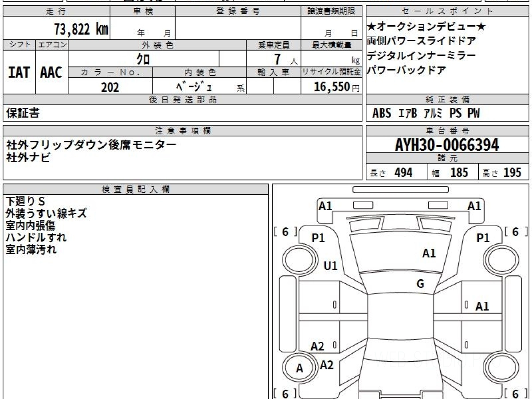The width and height of the screenshot is (532, 399).
Task: Select the width value 幅 185
Action: [x=450, y=172]
